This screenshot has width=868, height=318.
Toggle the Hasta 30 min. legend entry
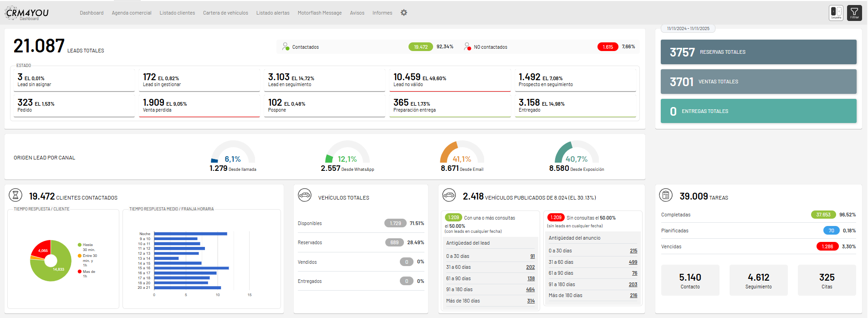pyautogui.click(x=87, y=247)
